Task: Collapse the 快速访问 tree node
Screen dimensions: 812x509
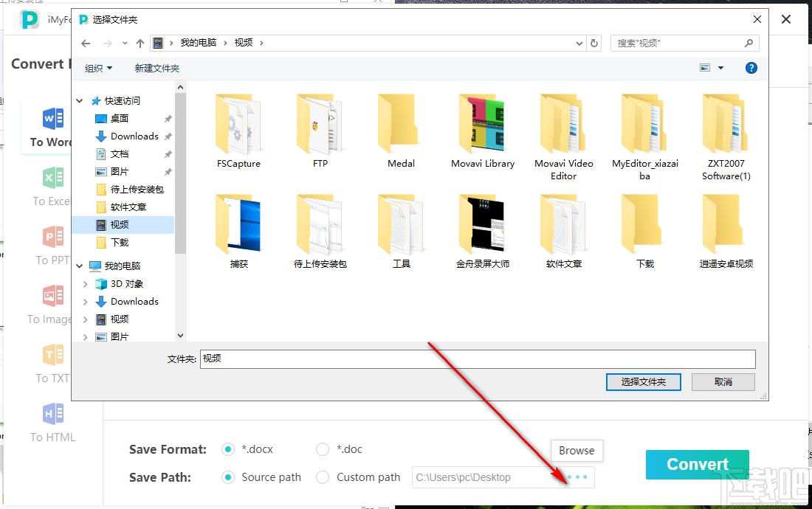Action: pos(80,101)
